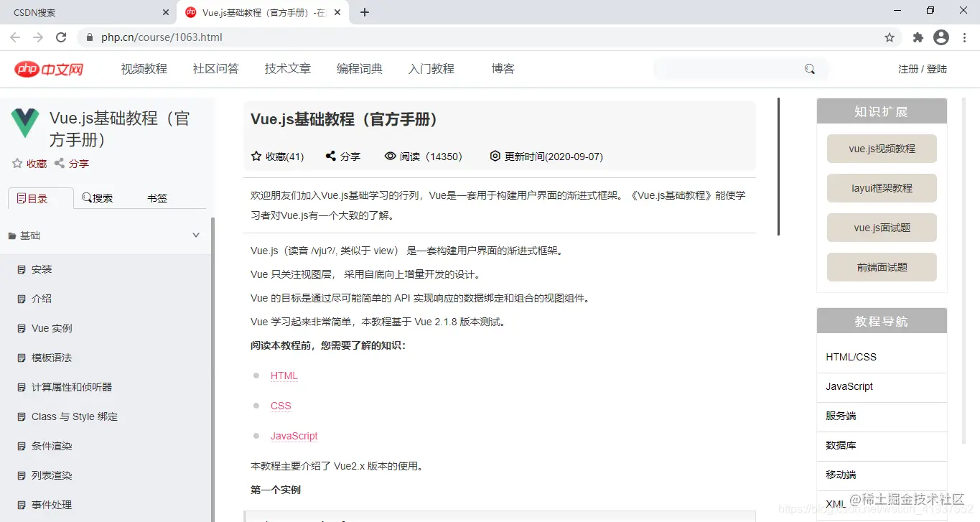Open 技术文章 in top navigation
The width and height of the screenshot is (980, 522).
tap(288, 69)
